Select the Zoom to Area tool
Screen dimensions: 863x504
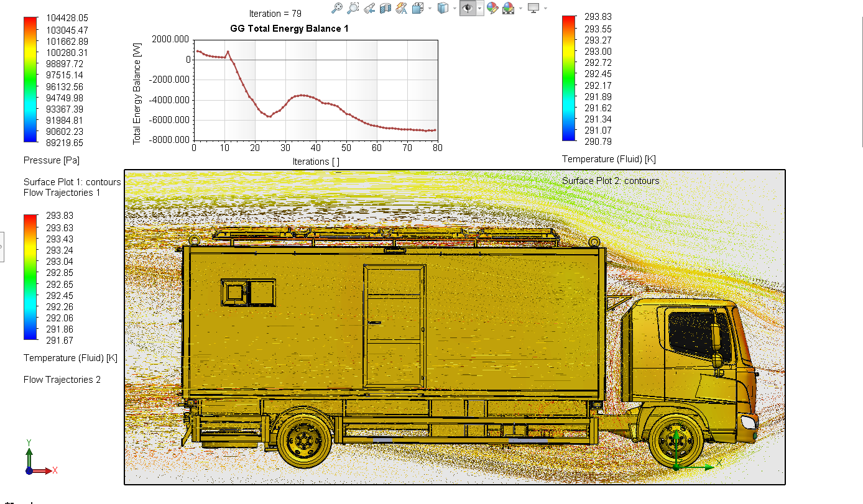click(x=353, y=8)
